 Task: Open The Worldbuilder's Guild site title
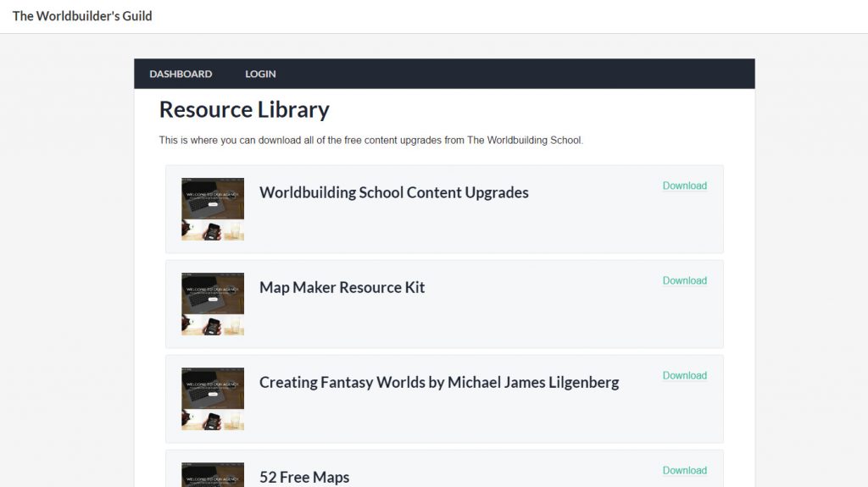(82, 16)
